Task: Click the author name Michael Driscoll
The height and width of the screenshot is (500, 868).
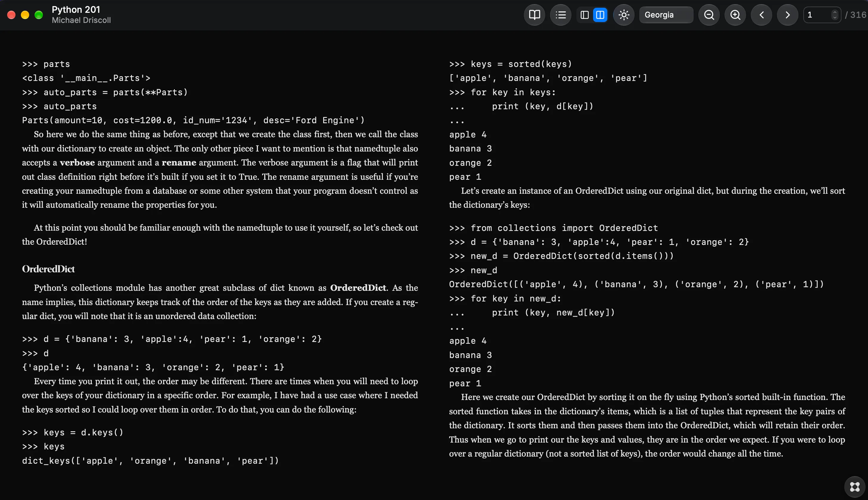Action: [x=81, y=20]
